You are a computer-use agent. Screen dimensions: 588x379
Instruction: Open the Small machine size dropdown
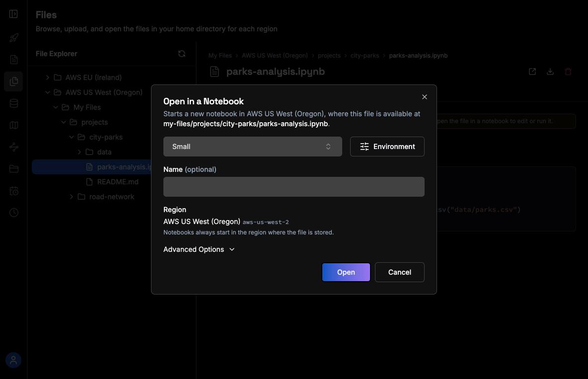pyautogui.click(x=252, y=147)
